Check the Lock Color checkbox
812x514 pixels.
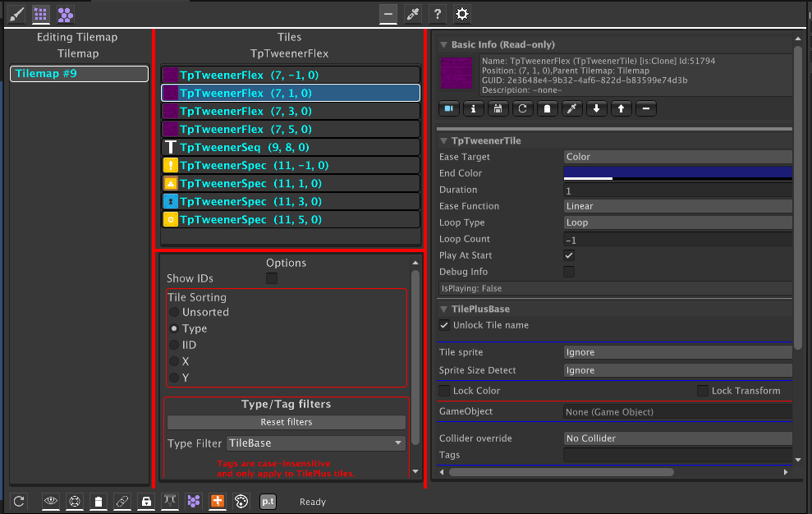444,391
